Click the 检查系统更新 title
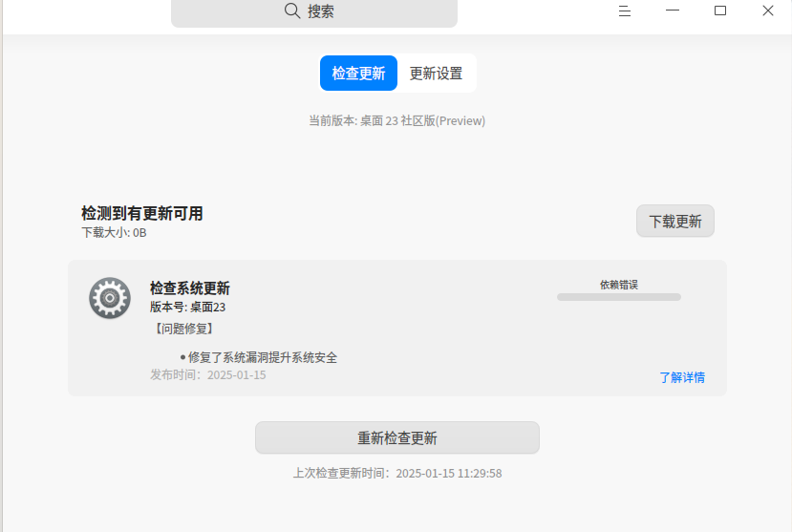Image resolution: width=792 pixels, height=532 pixels. (190, 288)
